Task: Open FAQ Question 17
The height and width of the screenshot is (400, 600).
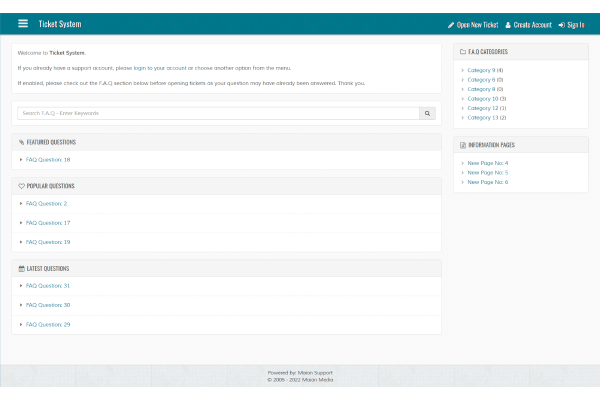Action: click(48, 223)
